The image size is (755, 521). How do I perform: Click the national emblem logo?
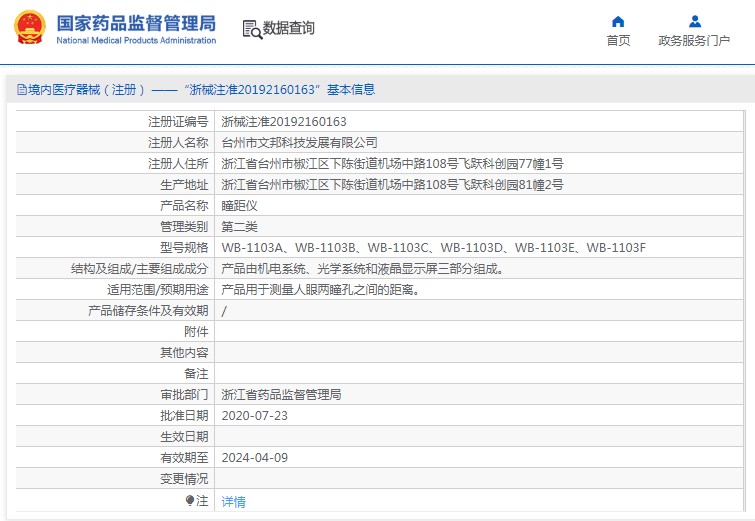28,28
